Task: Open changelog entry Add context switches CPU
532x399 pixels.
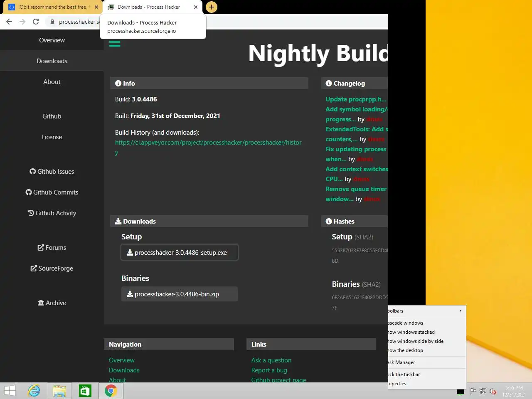Action: click(x=357, y=174)
